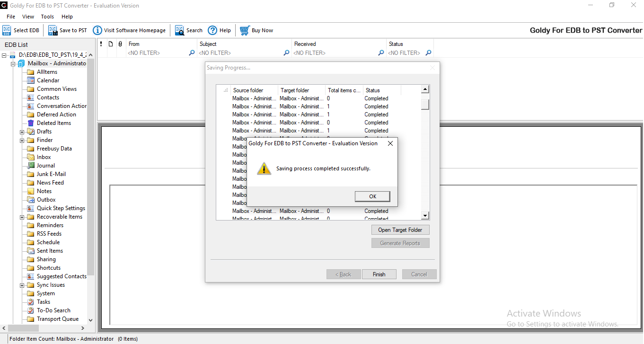Select the Calendar folder icon
This screenshot has height=344, width=644.
[31, 80]
